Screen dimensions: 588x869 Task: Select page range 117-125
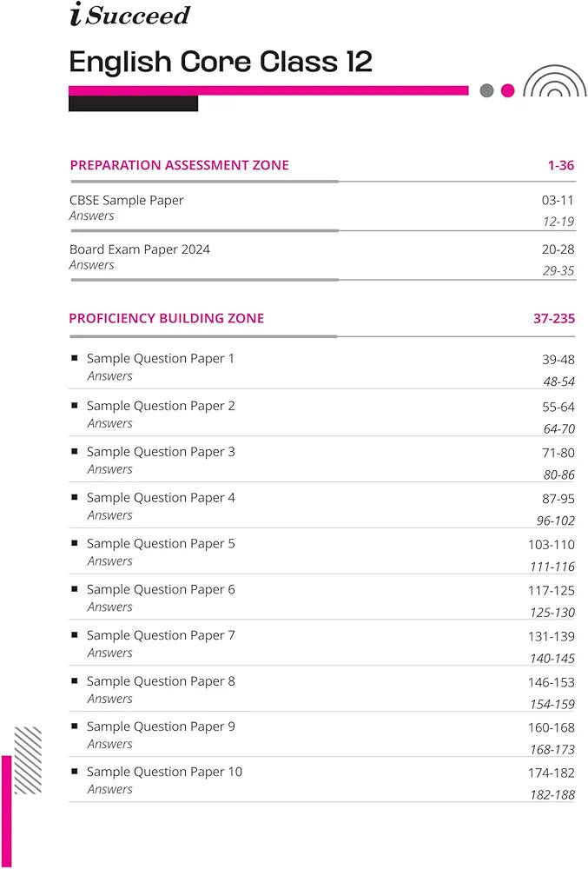coord(551,591)
